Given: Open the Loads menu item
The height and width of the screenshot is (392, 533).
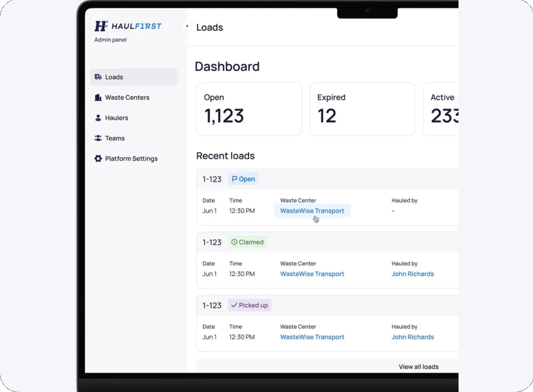Looking at the screenshot, I should (134, 77).
